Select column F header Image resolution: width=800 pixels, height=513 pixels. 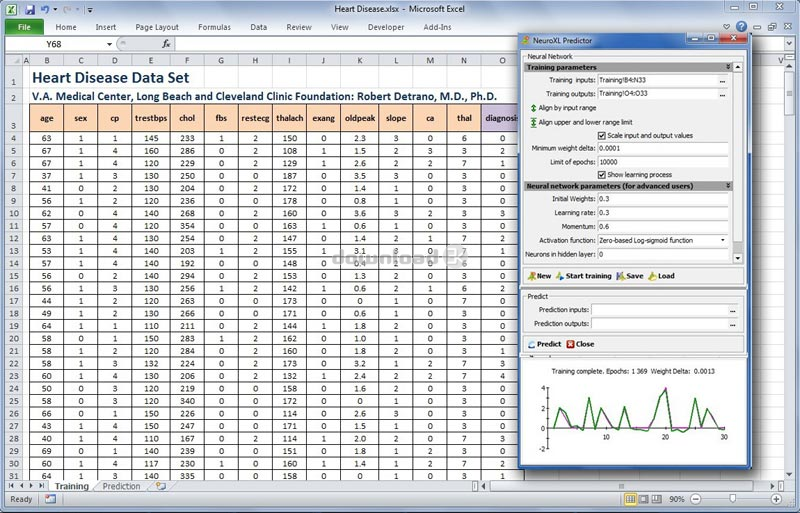tap(187, 61)
